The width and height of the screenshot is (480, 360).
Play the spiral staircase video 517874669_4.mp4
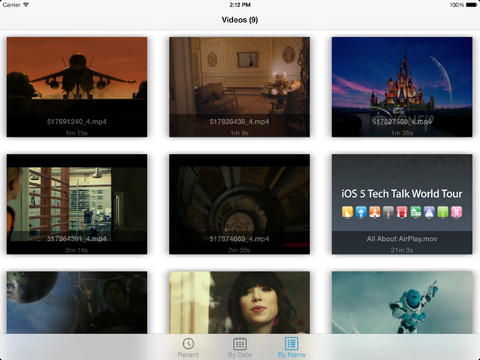[x=239, y=204]
